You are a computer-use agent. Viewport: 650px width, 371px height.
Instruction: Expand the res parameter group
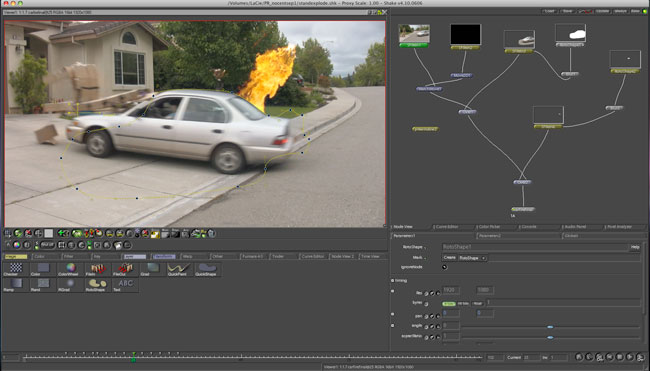(392, 291)
